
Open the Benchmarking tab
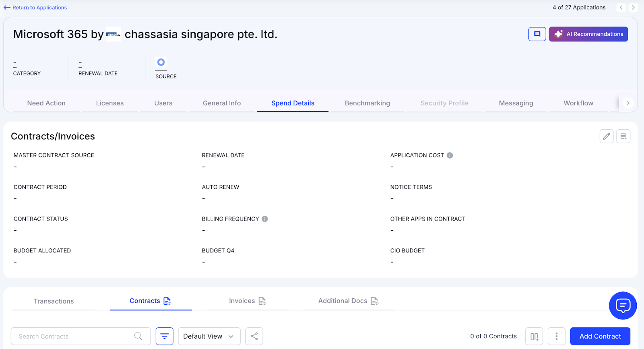(x=367, y=103)
